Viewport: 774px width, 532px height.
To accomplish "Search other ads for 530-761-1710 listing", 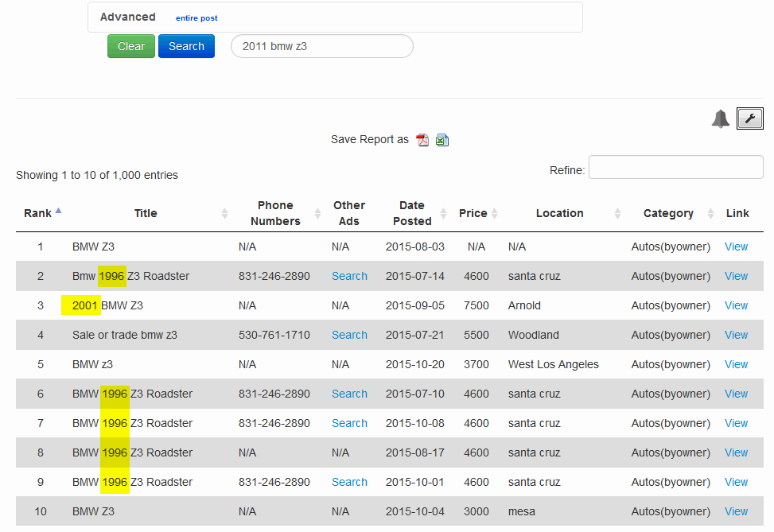I will coord(349,335).
